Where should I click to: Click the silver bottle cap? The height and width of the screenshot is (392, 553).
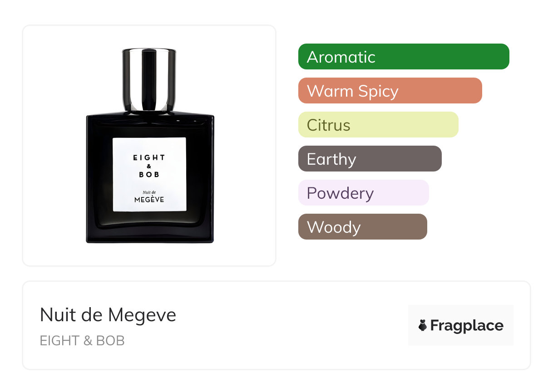coord(149,79)
